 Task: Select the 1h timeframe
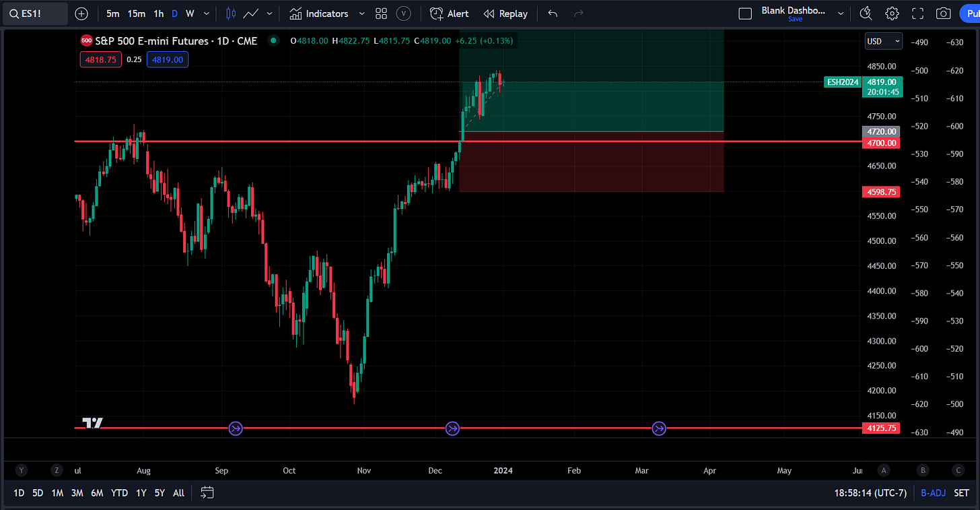click(159, 13)
